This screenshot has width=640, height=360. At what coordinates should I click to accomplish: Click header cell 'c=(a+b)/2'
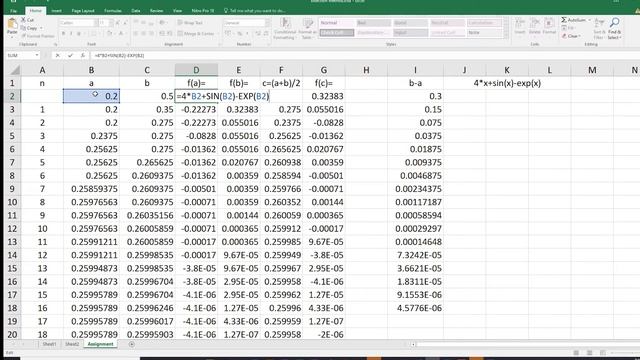pos(281,83)
